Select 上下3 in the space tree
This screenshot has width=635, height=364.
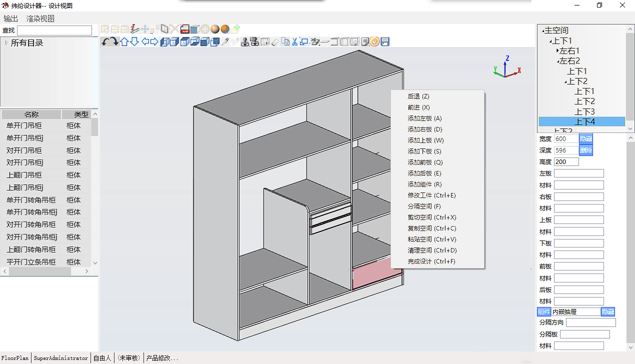tap(584, 111)
